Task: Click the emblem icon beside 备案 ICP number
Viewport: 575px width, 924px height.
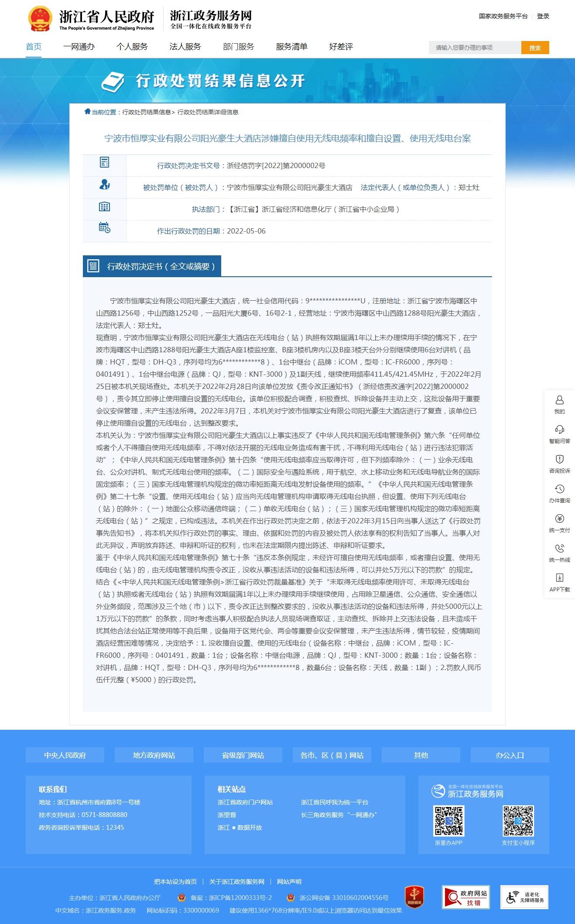Action: pos(181,897)
